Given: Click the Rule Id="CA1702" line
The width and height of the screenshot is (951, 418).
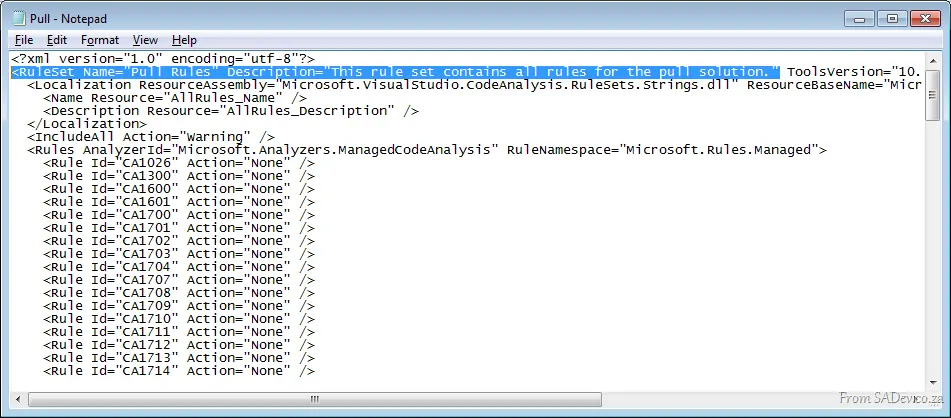Looking at the screenshot, I should click(179, 241).
